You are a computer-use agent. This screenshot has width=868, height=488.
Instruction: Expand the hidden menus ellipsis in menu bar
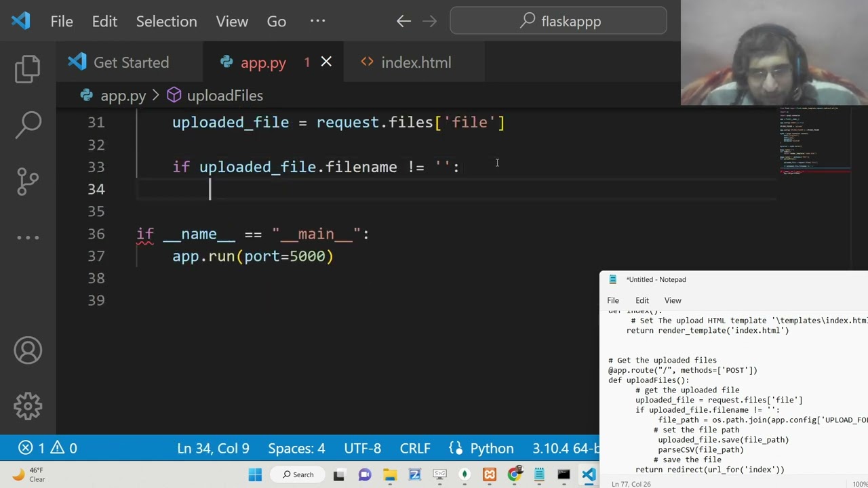[x=317, y=22]
